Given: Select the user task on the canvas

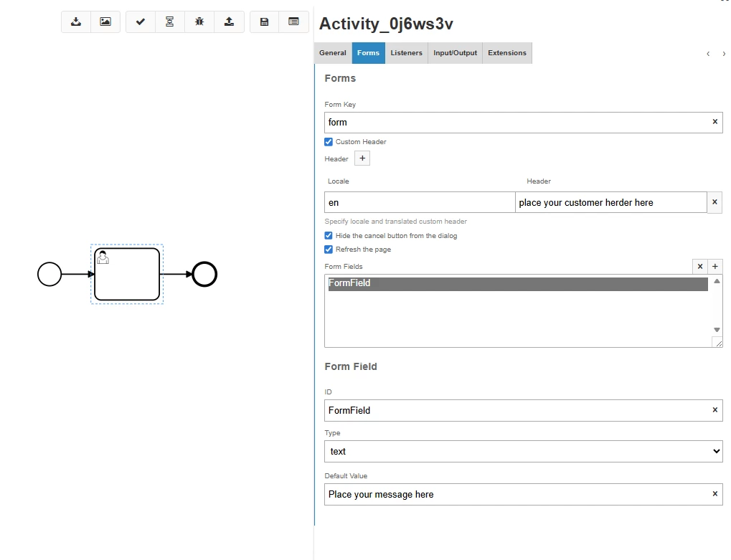Looking at the screenshot, I should [127, 274].
